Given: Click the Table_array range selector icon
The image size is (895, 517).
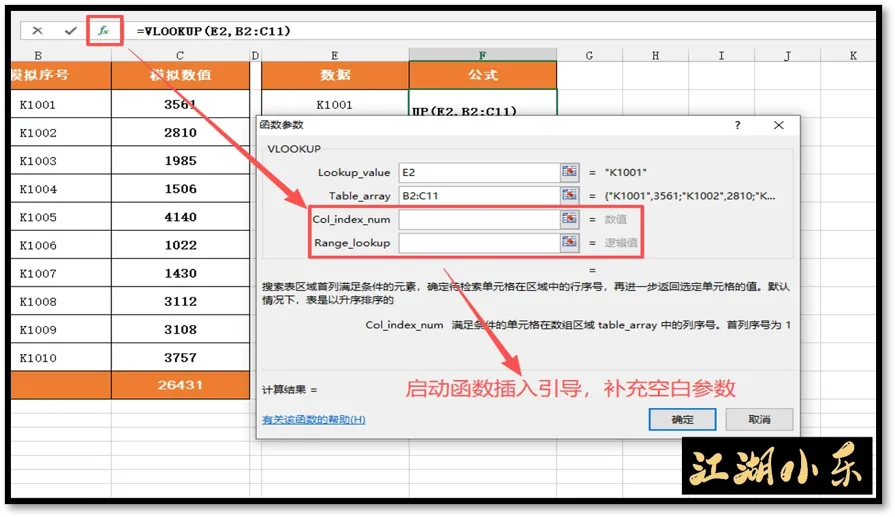Looking at the screenshot, I should pos(569,195).
